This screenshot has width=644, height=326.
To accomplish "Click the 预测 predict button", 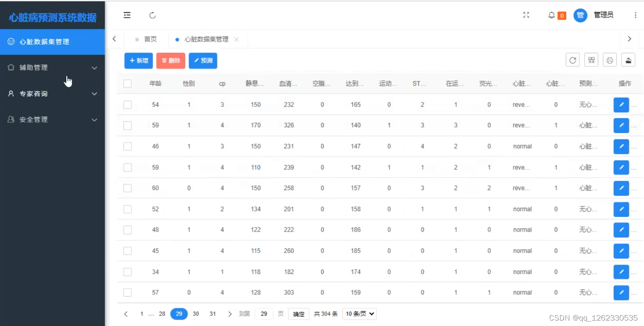I will [203, 60].
